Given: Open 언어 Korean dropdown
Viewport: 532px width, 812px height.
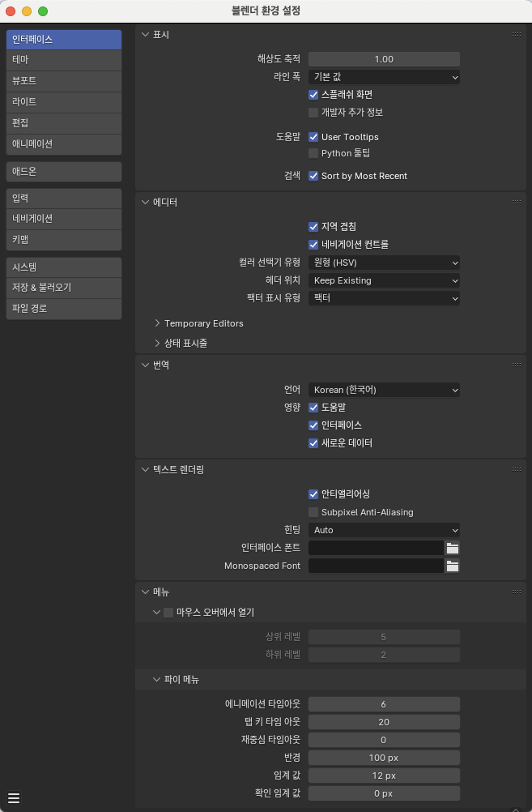Looking at the screenshot, I should click(x=384, y=390).
